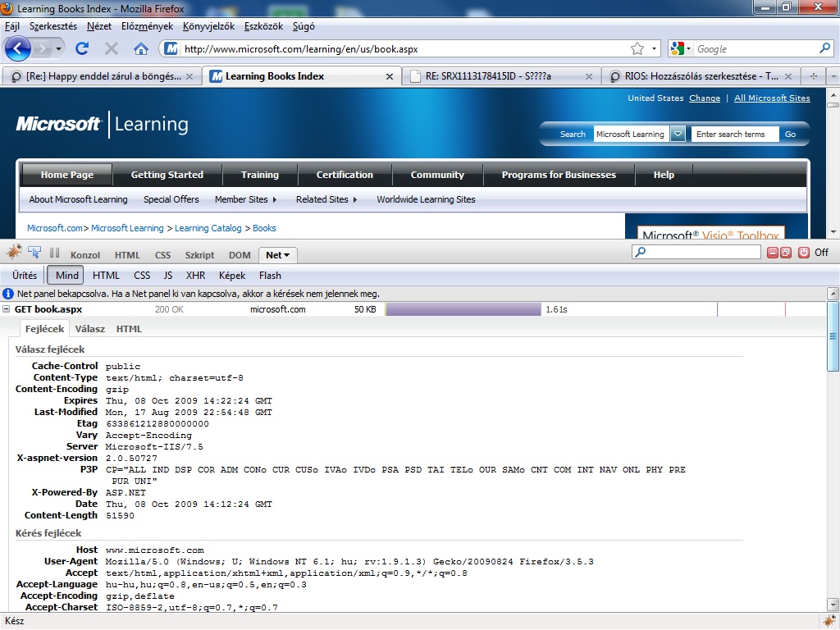Filter net requests by JS
Screen dimensions: 840x630
168,276
